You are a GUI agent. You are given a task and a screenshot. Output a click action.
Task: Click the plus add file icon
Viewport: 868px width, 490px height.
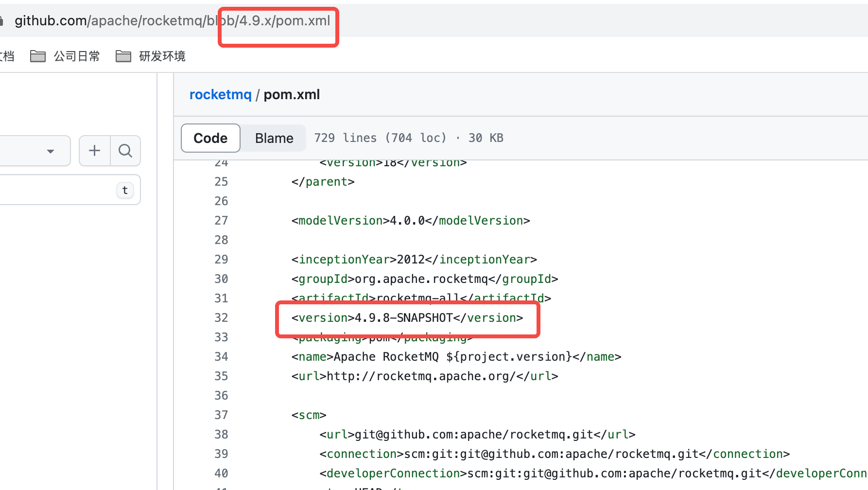tap(95, 151)
